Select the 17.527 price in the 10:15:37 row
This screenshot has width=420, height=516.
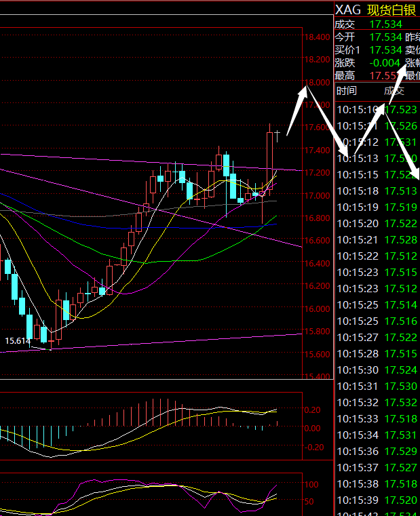pyautogui.click(x=400, y=468)
